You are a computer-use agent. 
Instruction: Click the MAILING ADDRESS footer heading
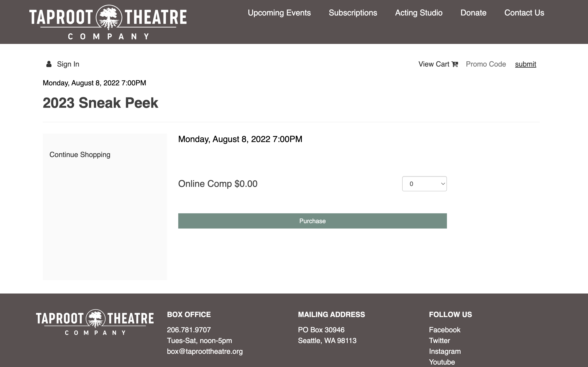click(331, 314)
